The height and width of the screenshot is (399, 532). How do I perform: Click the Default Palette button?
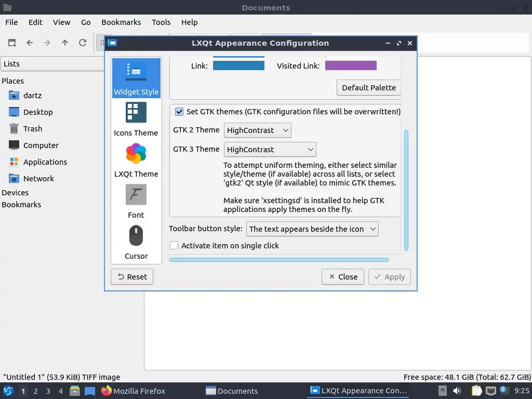(369, 87)
